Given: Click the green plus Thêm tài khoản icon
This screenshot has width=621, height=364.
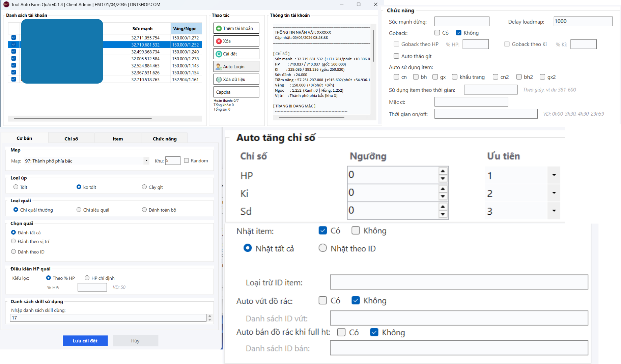Looking at the screenshot, I should (x=219, y=28).
